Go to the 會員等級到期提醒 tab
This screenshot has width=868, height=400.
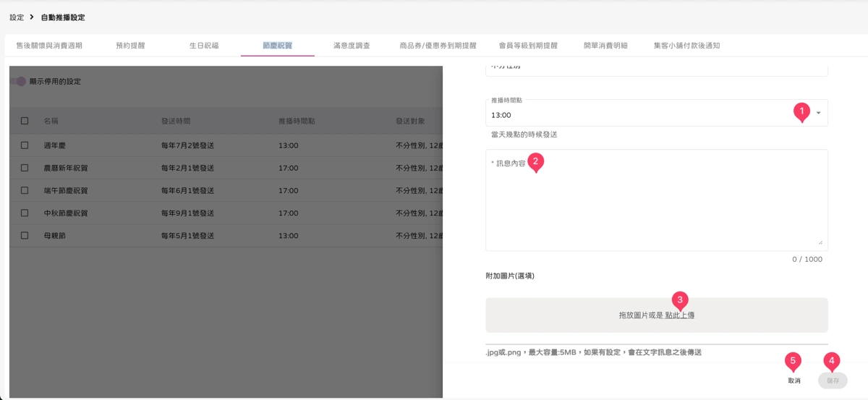point(528,46)
